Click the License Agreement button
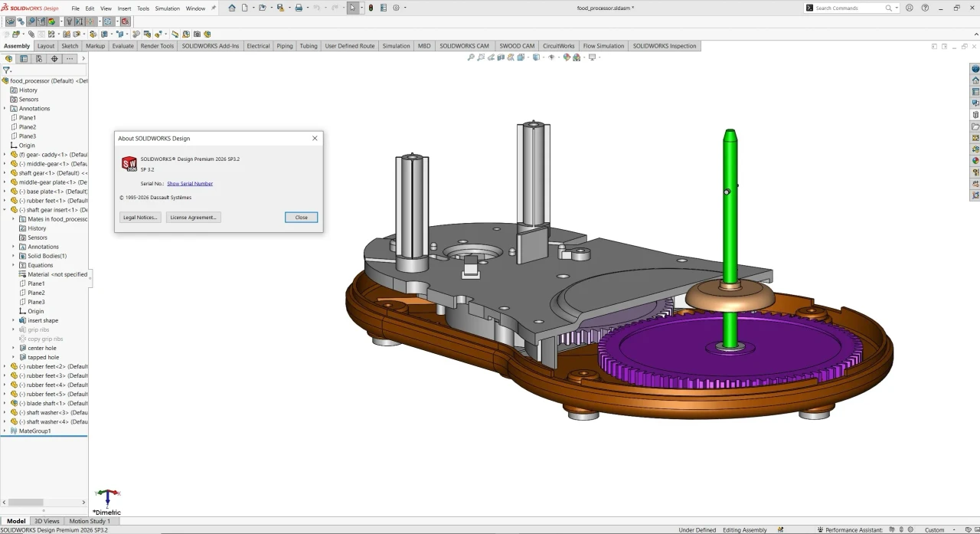 pos(194,218)
